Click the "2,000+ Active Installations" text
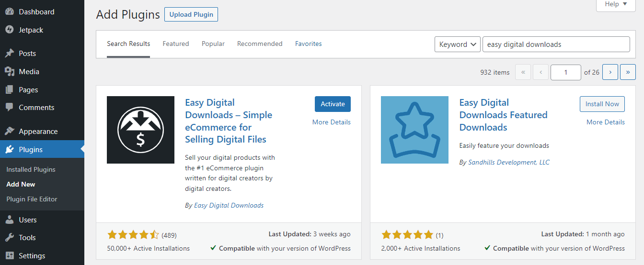Image resolution: width=644 pixels, height=265 pixels. (x=421, y=248)
